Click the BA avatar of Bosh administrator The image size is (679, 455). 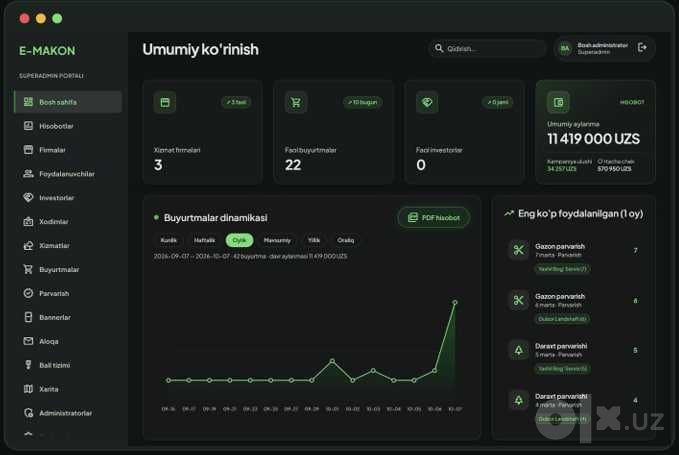tap(565, 48)
